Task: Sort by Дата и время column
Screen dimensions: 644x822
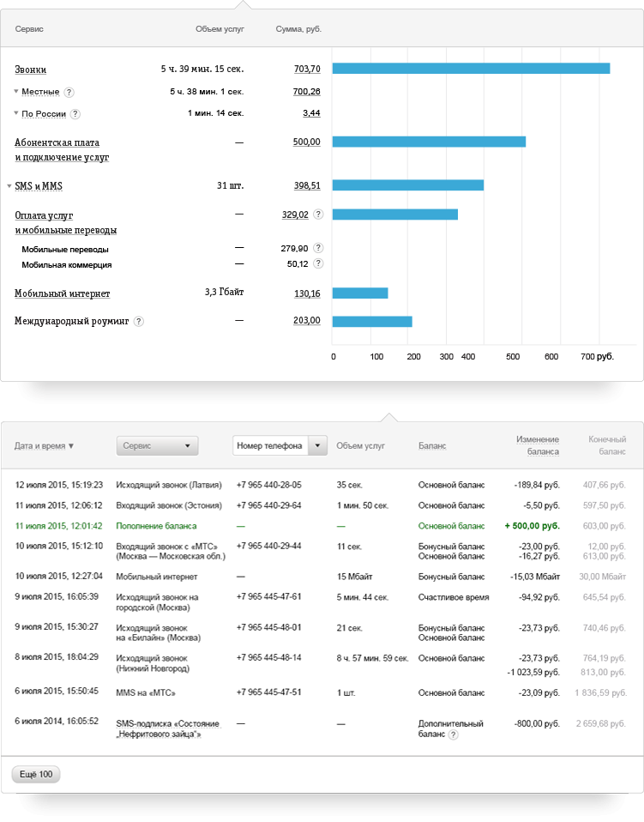Action: point(44,446)
